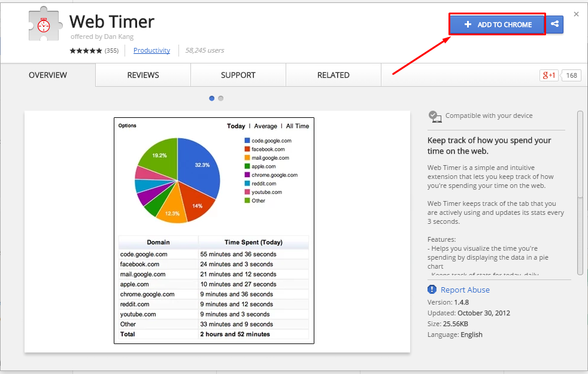Click the Language English text
The height and width of the screenshot is (374, 588).
pyautogui.click(x=455, y=335)
